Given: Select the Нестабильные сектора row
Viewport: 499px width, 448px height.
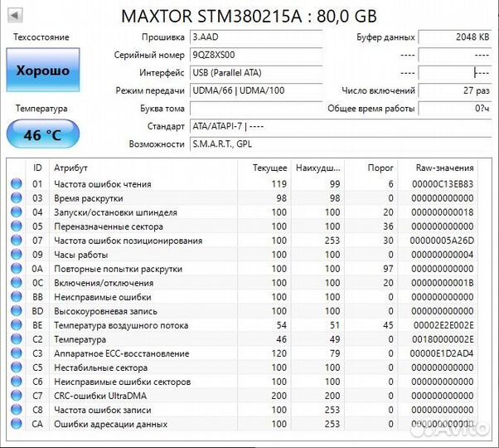Looking at the screenshot, I should [x=242, y=368].
